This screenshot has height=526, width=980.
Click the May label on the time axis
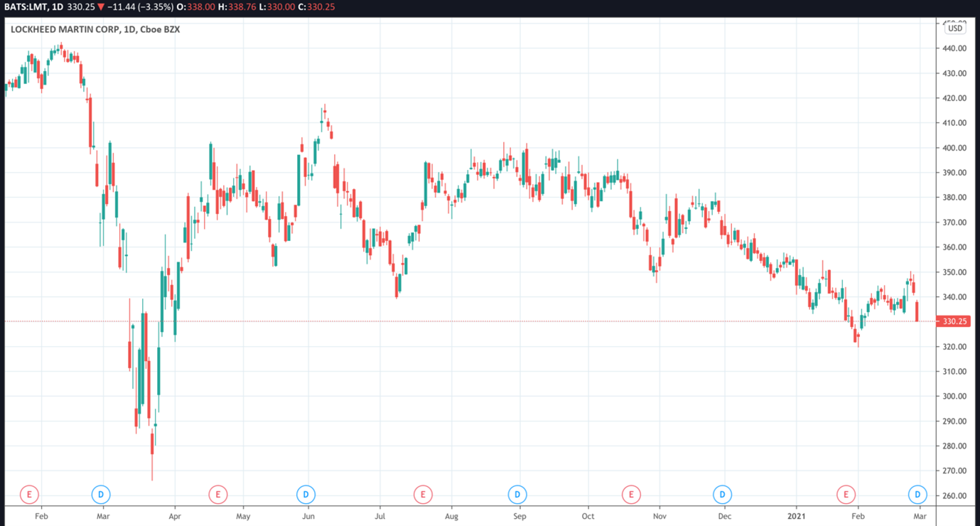pyautogui.click(x=243, y=516)
